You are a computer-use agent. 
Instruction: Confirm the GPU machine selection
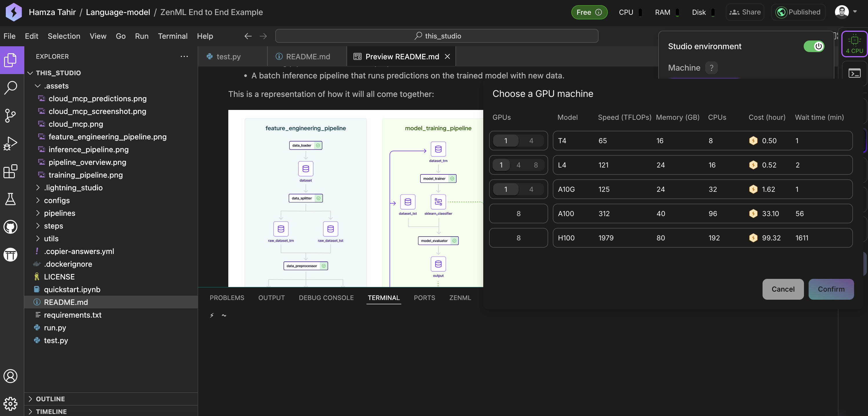(831, 289)
